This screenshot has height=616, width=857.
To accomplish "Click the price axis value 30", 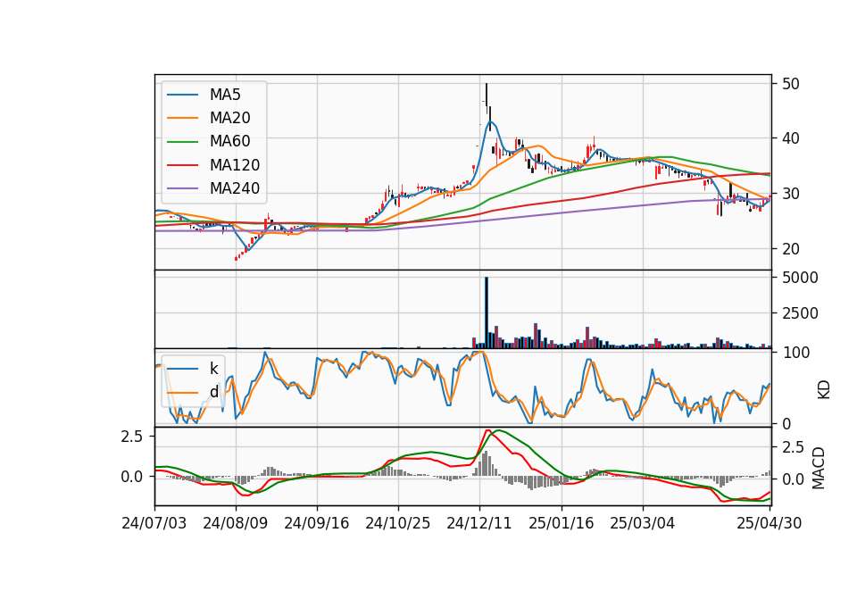I will [x=791, y=194].
